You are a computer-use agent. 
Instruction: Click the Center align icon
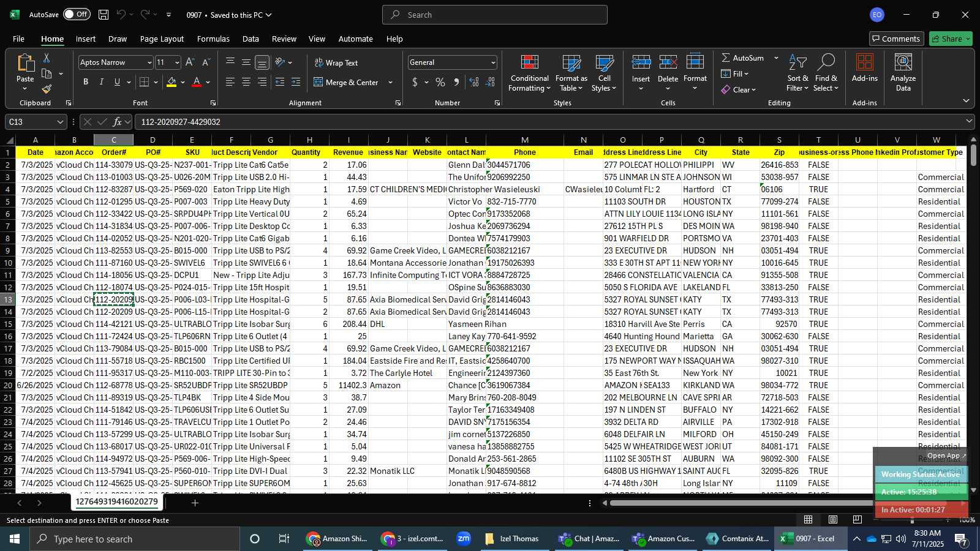(246, 82)
